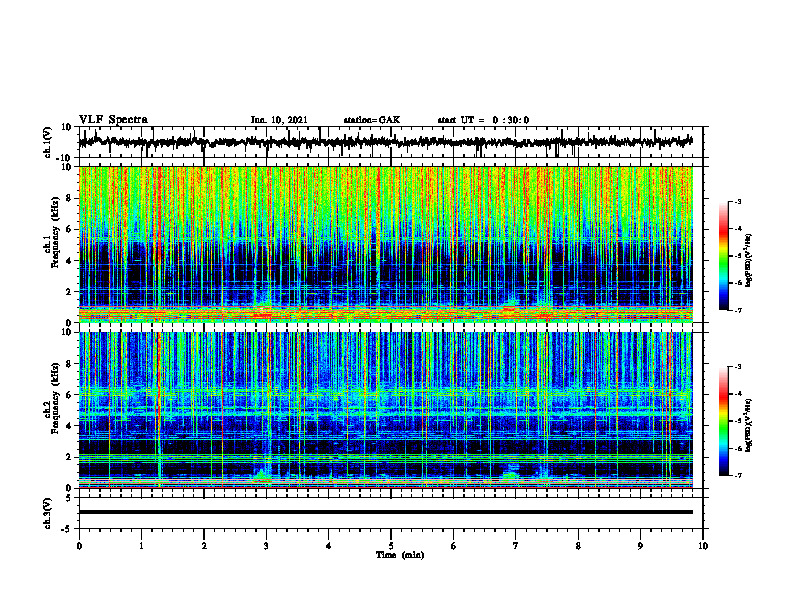Screen dimensions: 792x612
Task: Click the "3" tick on the time axis
Action: 266,546
